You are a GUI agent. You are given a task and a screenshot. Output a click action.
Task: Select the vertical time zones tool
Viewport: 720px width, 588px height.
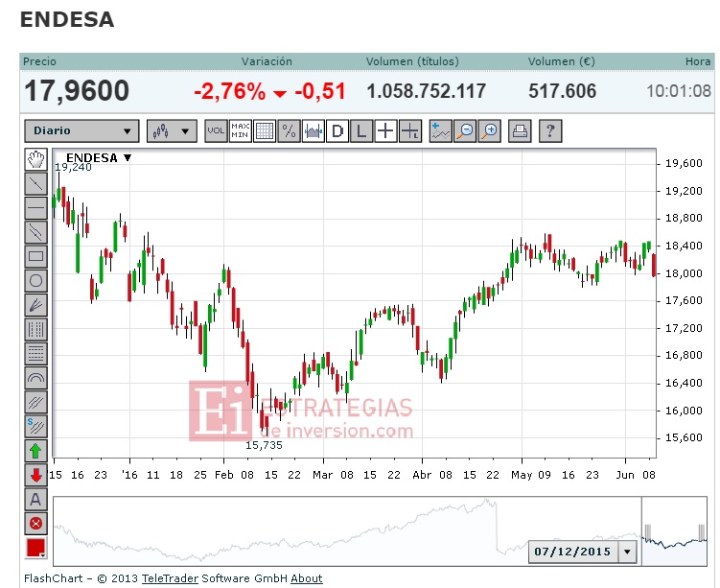coord(35,329)
